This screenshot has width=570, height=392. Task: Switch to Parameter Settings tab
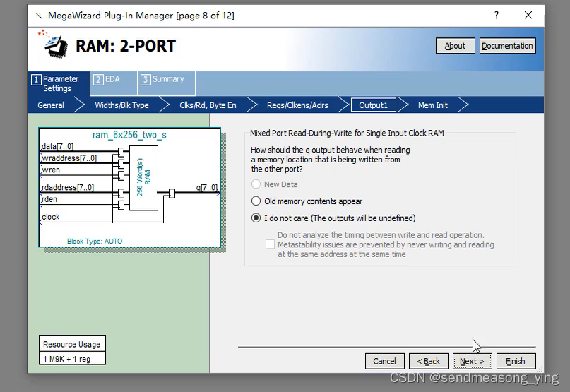click(59, 83)
